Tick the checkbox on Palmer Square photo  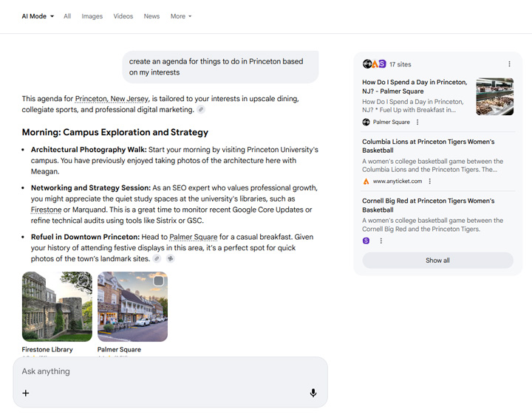(158, 281)
